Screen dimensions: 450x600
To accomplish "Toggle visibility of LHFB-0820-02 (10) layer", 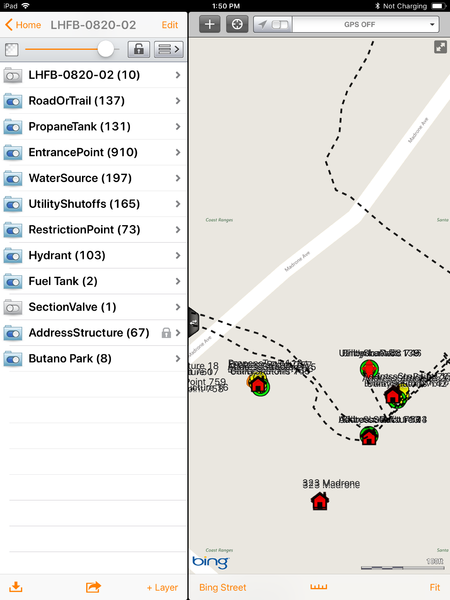I will coord(13,75).
